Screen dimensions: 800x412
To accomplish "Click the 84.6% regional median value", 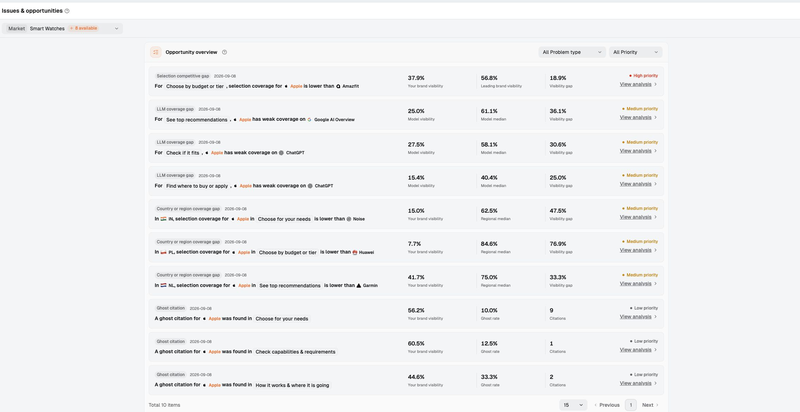I will [489, 244].
